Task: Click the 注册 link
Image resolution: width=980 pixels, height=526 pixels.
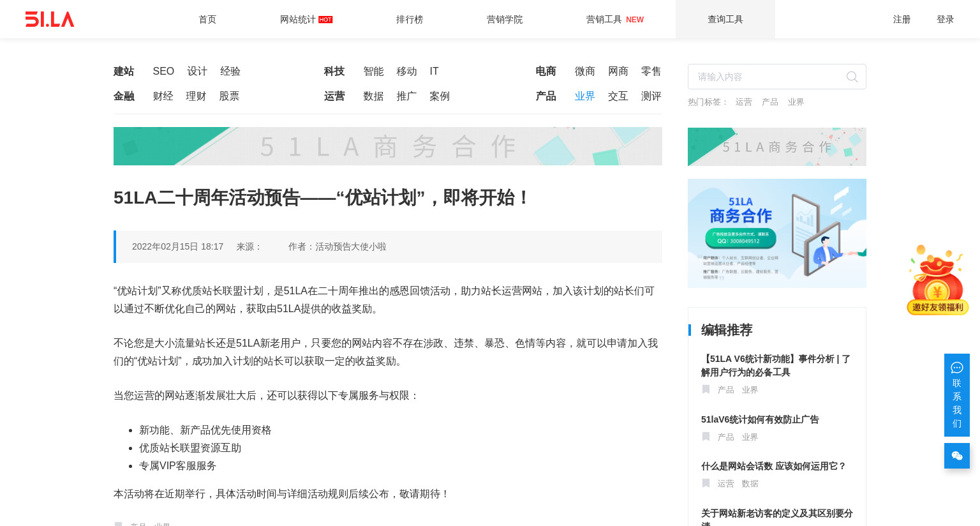Action: [902, 19]
